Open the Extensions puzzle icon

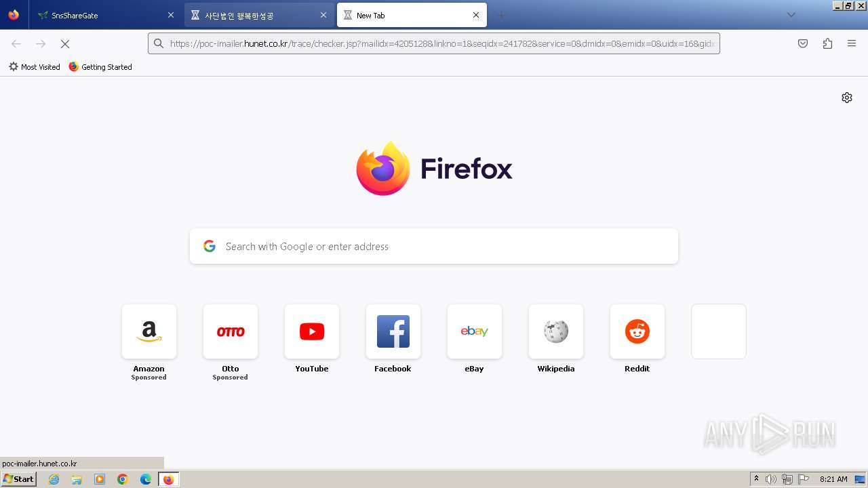[x=827, y=43]
